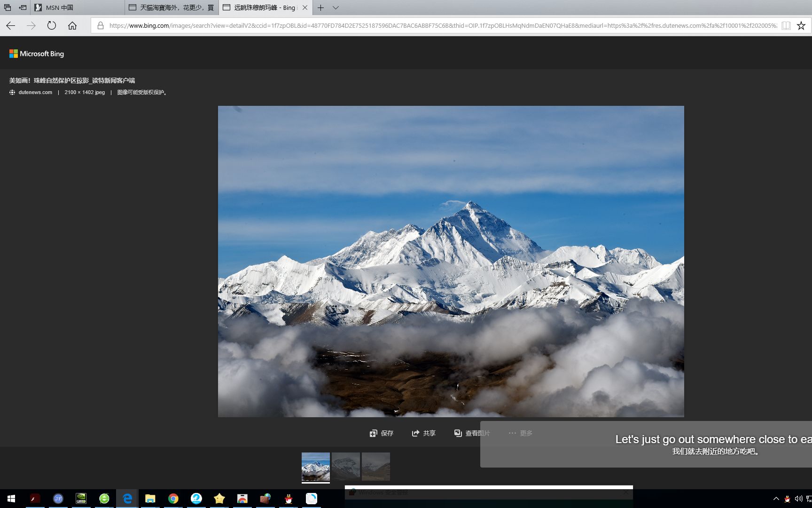Open the JF app in the taskbar
This screenshot has width=812, height=508.
click(58, 499)
